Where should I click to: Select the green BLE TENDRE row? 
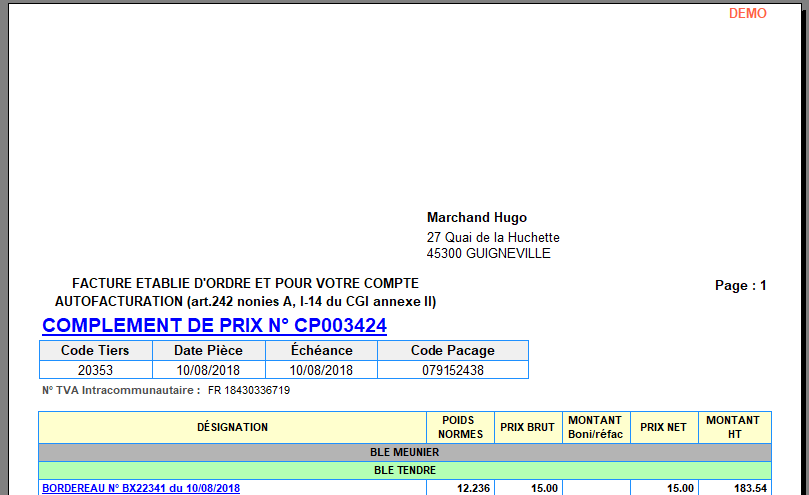405,469
